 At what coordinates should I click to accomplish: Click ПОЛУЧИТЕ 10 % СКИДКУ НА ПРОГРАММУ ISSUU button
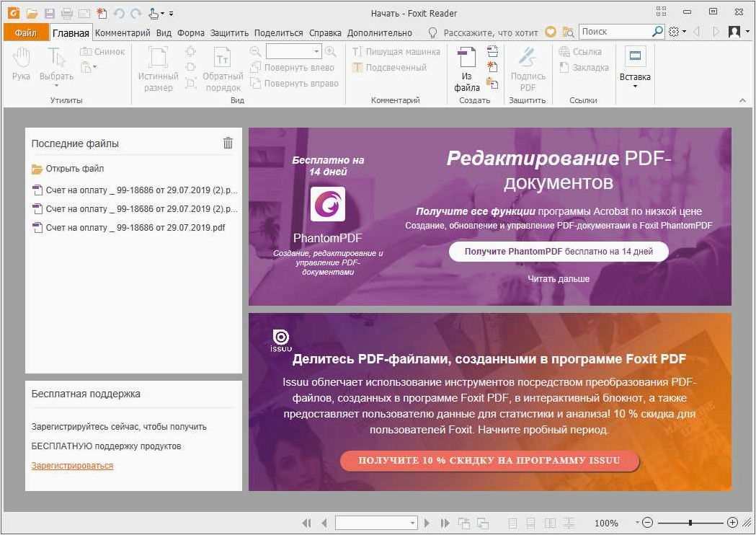point(489,461)
